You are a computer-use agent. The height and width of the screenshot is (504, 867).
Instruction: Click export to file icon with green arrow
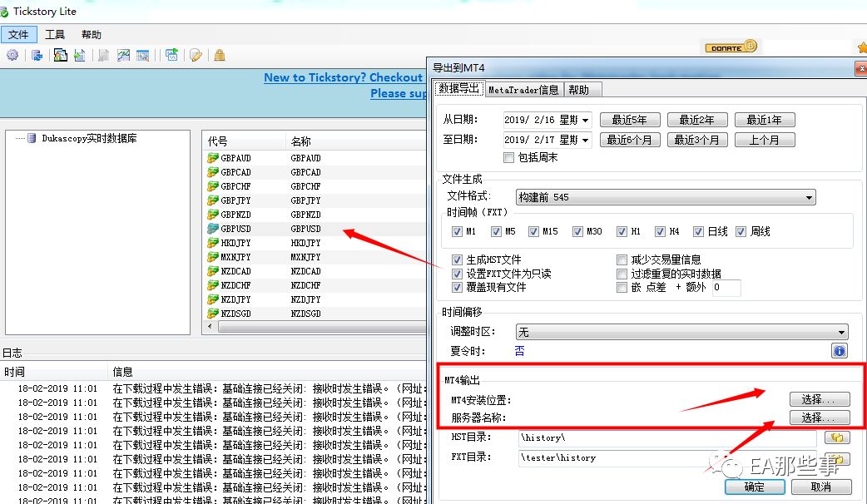80,55
